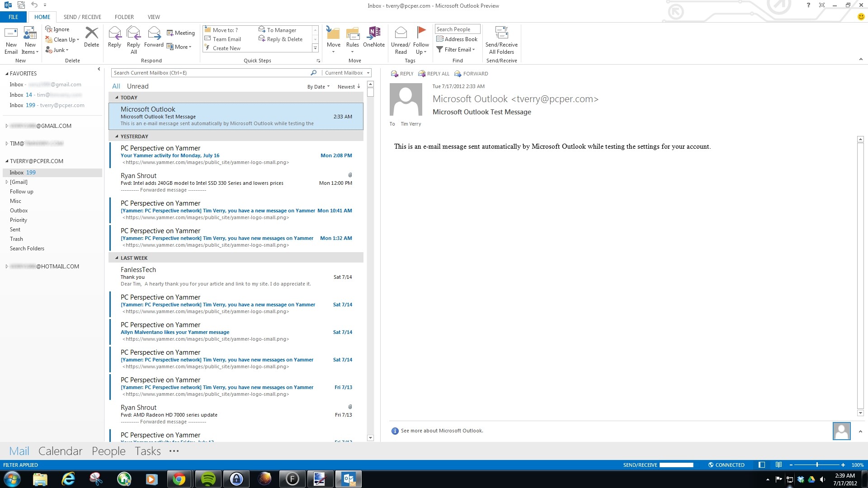This screenshot has height=488, width=868.
Task: Collapse the TVERRY@PCPER.COM folder tree
Action: [x=7, y=161]
